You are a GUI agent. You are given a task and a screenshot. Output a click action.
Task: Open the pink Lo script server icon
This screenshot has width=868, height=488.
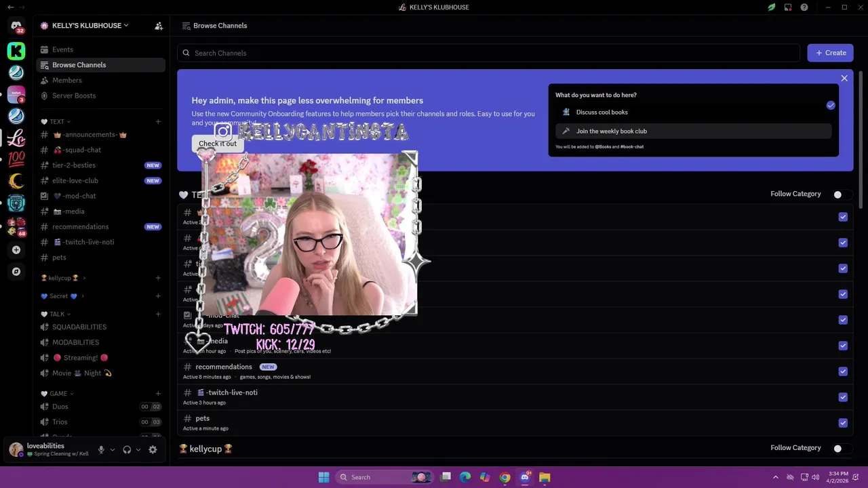tap(16, 138)
